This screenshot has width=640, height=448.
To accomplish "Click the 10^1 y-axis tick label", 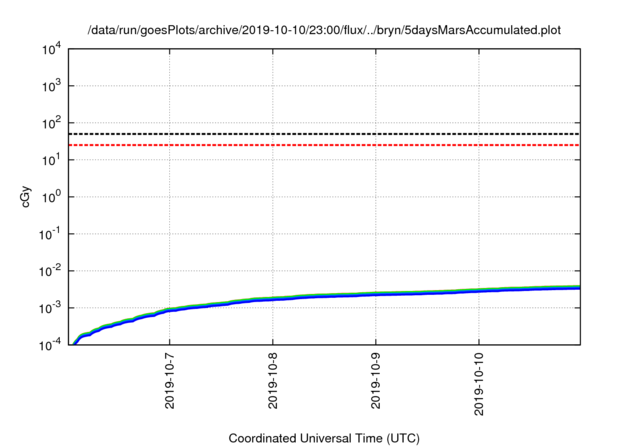I will 51,160.
